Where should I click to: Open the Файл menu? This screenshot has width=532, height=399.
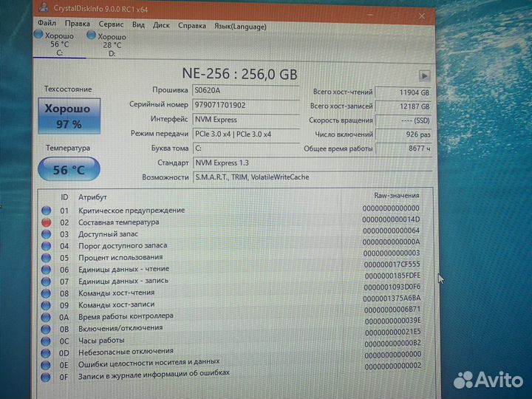click(47, 23)
